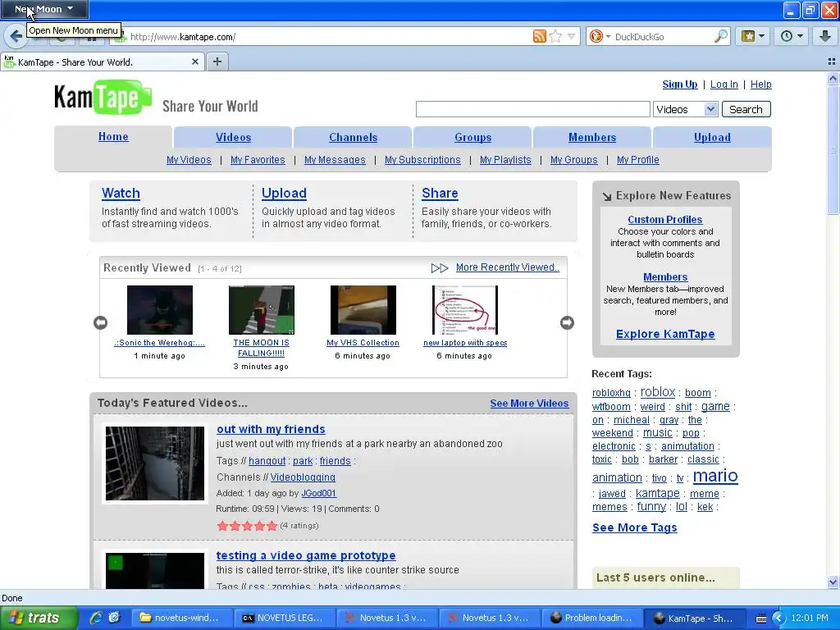Switch to NOVETUS LEG... taskbar window
The width and height of the screenshot is (840, 630).
[283, 619]
